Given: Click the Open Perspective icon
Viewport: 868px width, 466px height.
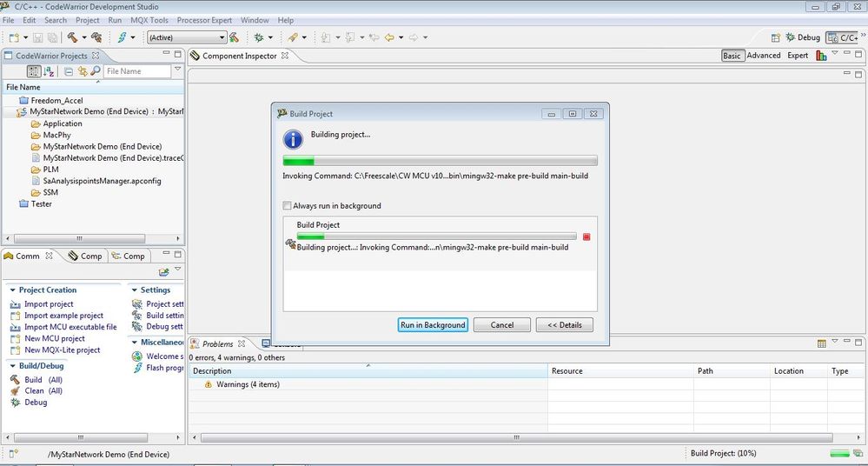Looking at the screenshot, I should click(776, 37).
